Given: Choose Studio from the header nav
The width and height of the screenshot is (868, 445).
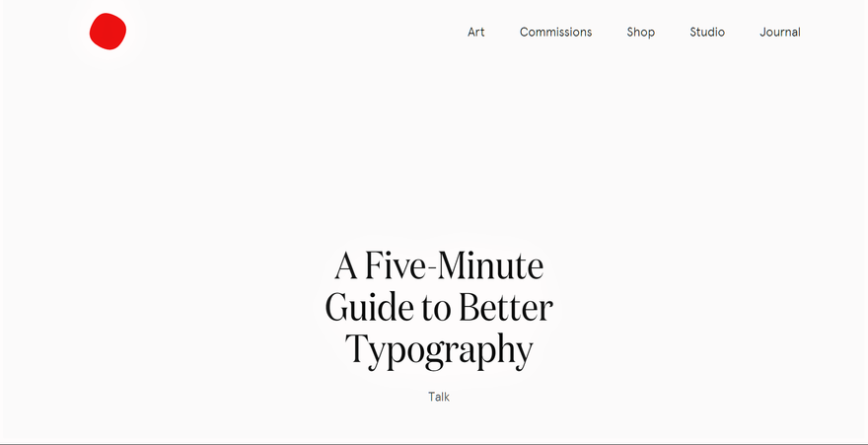Looking at the screenshot, I should 707,33.
